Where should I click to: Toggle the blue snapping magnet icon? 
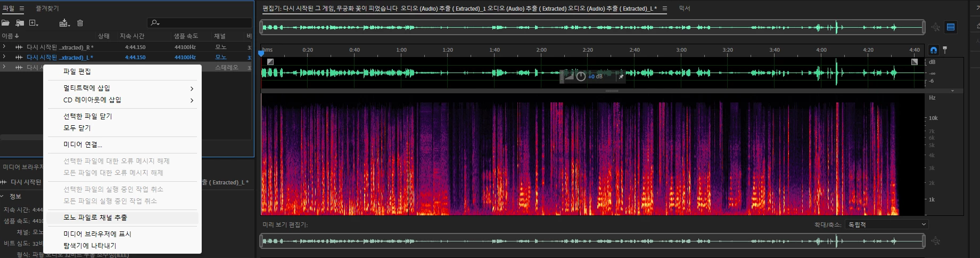934,50
